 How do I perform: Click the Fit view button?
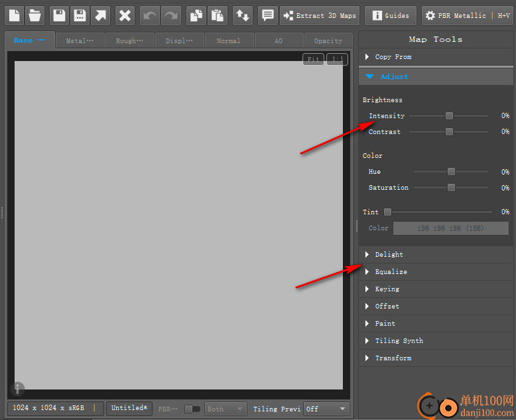[x=313, y=59]
